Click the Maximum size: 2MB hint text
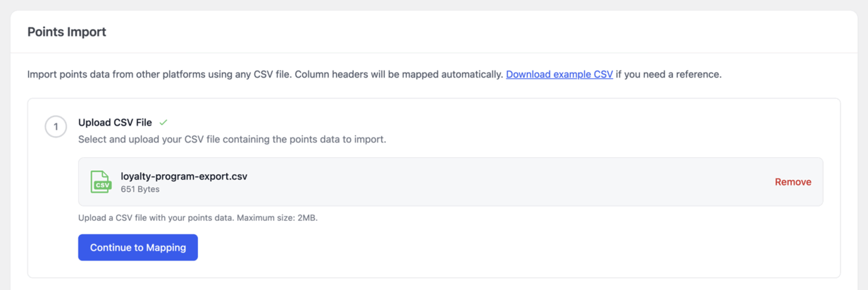This screenshot has height=290, width=868. click(277, 218)
